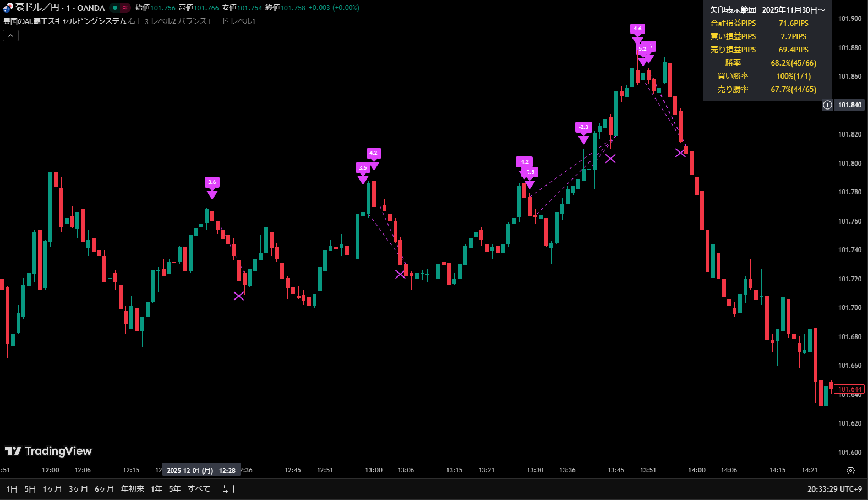The width and height of the screenshot is (868, 500).
Task: Select the 年初来 time range
Action: [x=133, y=489]
